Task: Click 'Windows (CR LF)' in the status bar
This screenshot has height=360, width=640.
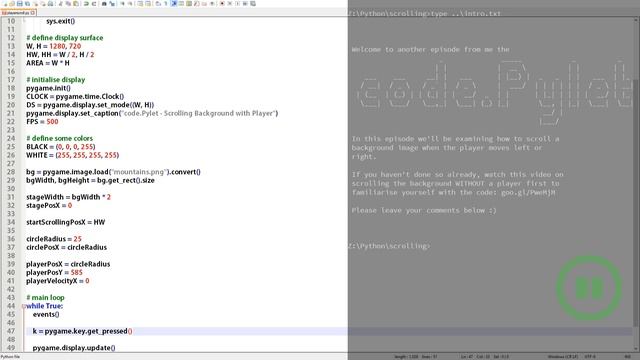Action: [563, 357]
